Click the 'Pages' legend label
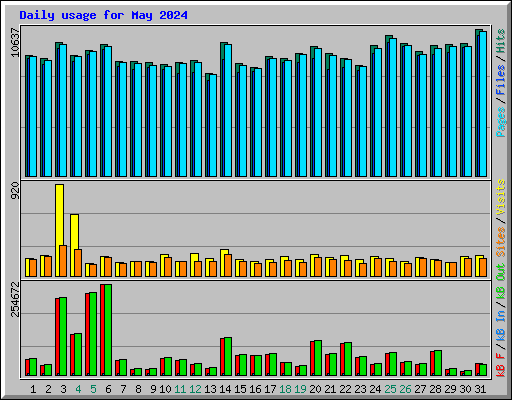Screen dimensions: 512x400 [501, 122]
